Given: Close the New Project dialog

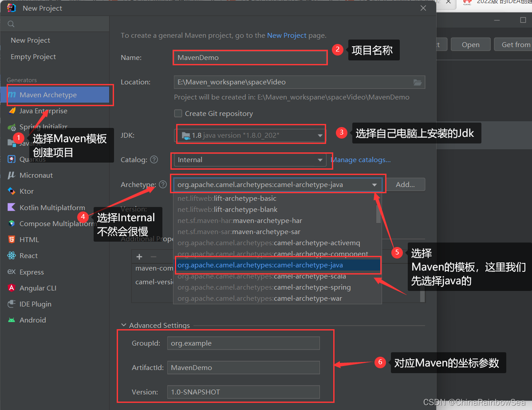Looking at the screenshot, I should pos(423,8).
